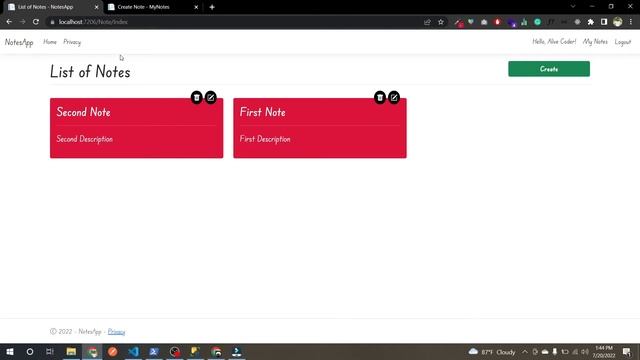Open a new browser tab

(x=212, y=7)
